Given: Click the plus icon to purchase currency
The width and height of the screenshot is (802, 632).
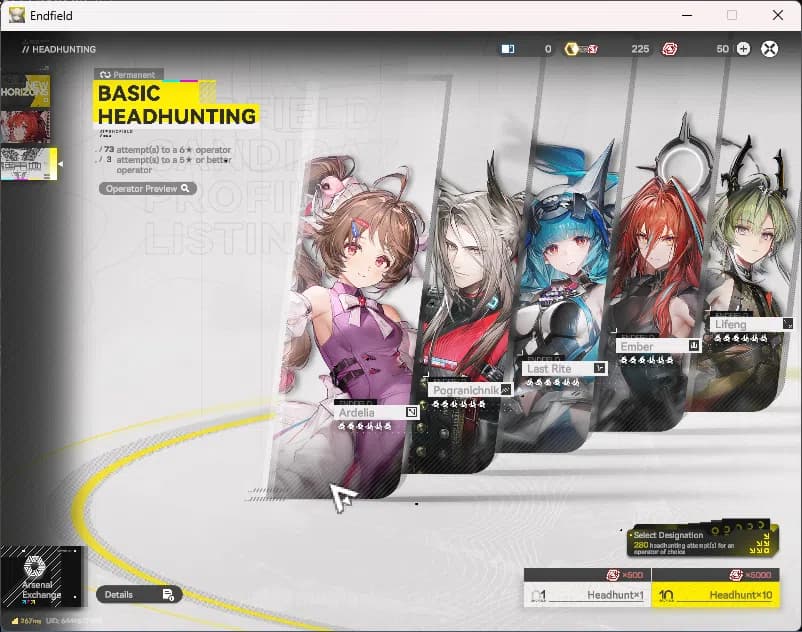Looking at the screenshot, I should (744, 48).
